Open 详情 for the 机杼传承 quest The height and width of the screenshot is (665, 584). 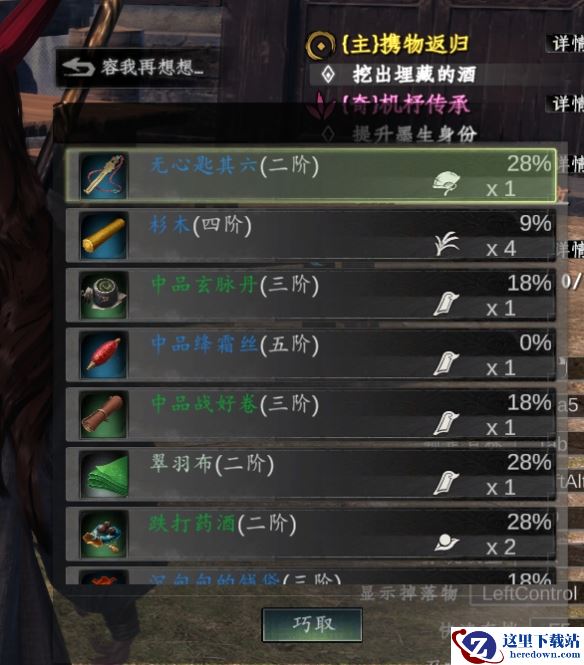[566, 103]
